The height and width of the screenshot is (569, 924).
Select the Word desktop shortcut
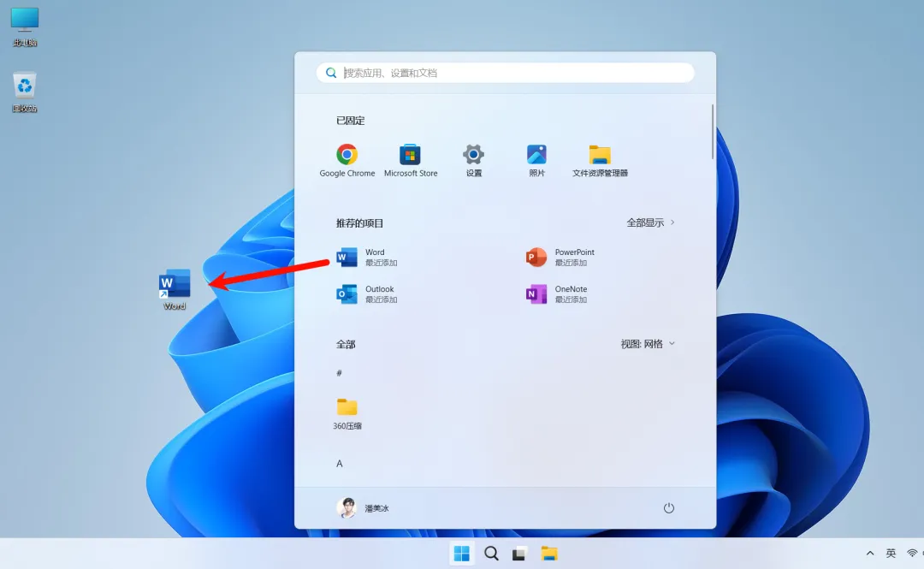click(x=175, y=289)
